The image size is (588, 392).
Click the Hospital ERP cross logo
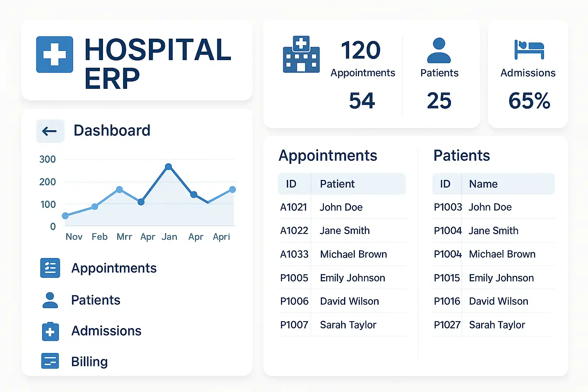coord(54,54)
